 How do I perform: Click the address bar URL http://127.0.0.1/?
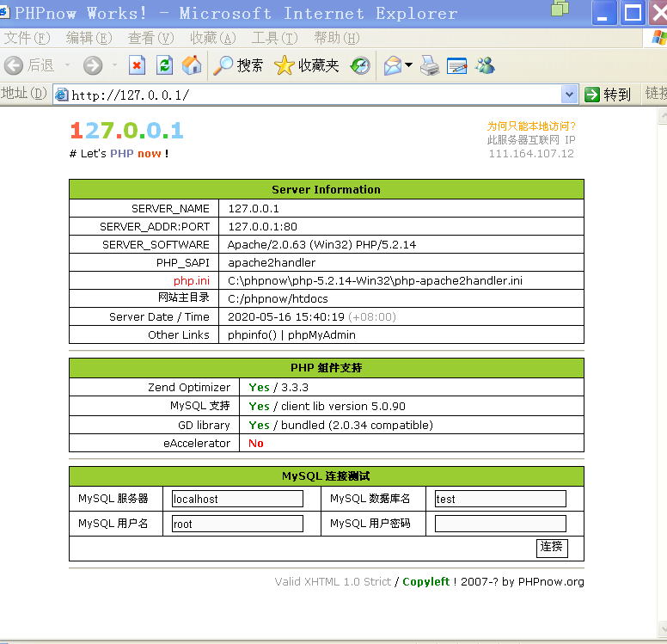pos(130,95)
